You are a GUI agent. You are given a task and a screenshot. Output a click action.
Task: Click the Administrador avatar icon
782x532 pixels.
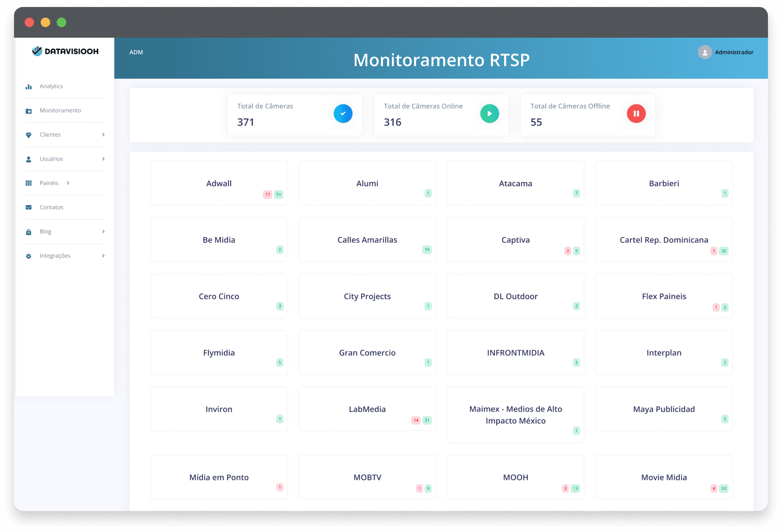(x=704, y=52)
